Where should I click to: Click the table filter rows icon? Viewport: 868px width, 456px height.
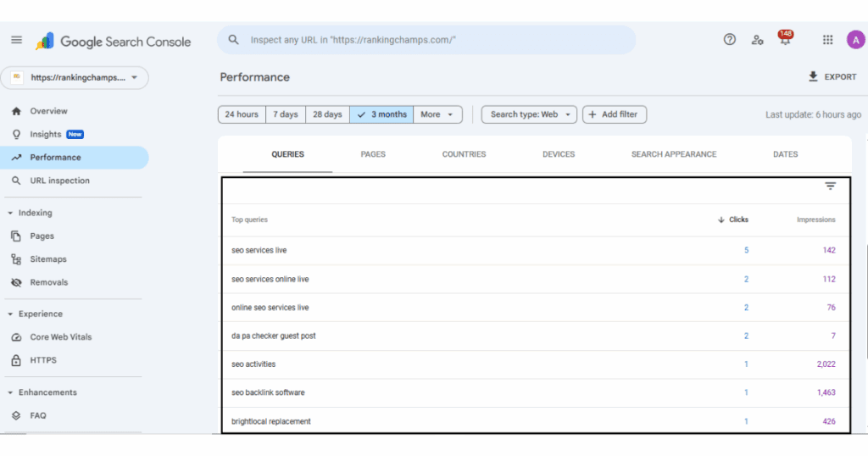830,186
